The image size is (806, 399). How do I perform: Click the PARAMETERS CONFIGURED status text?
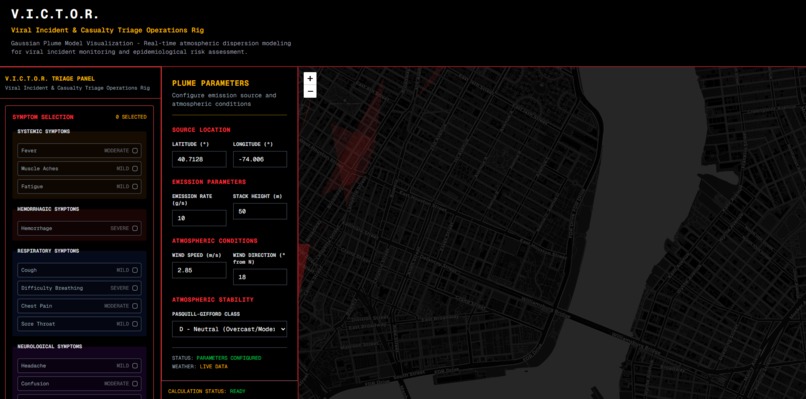pos(228,358)
